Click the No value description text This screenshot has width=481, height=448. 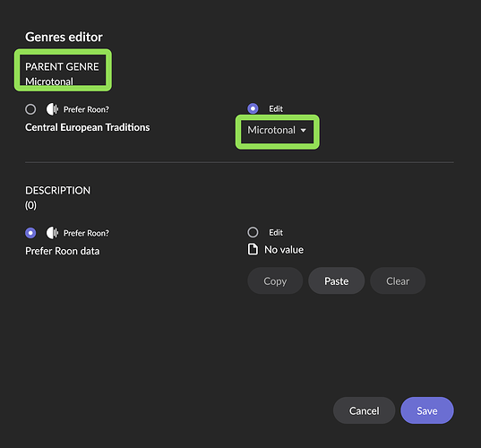(x=284, y=250)
